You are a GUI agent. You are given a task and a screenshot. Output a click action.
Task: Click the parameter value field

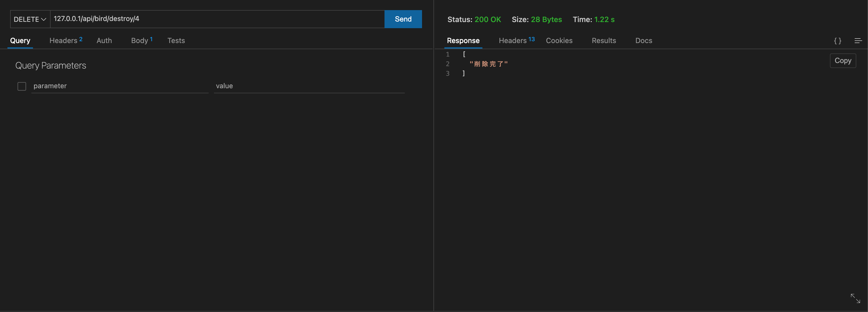click(x=309, y=86)
